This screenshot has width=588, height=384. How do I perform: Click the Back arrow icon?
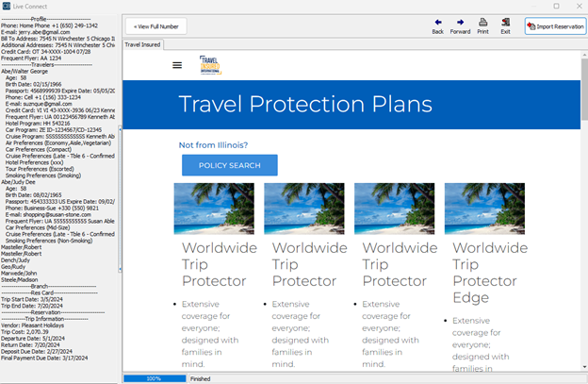tap(437, 22)
